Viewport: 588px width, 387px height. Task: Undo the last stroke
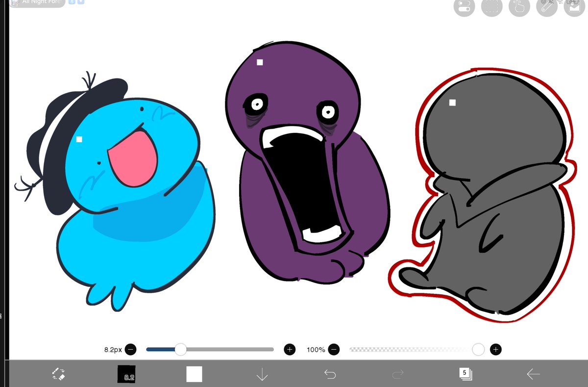pyautogui.click(x=330, y=375)
